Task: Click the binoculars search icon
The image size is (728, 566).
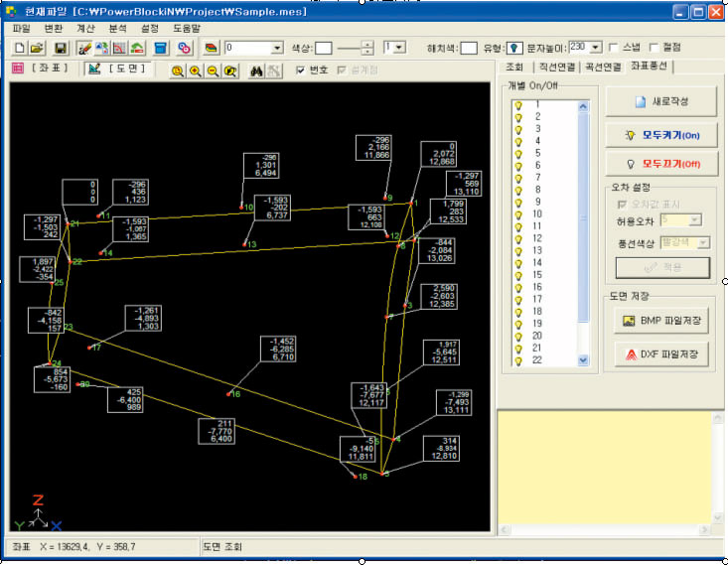Action: pyautogui.click(x=255, y=71)
